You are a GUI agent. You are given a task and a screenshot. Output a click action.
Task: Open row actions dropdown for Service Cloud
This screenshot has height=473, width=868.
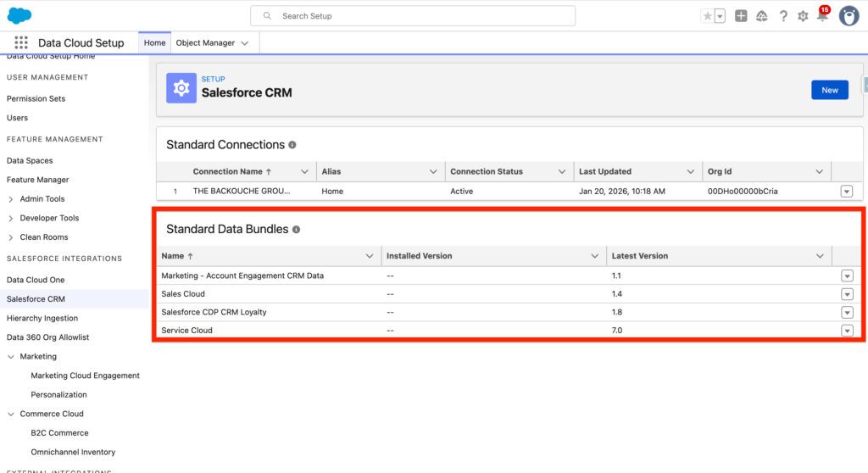[x=846, y=331]
